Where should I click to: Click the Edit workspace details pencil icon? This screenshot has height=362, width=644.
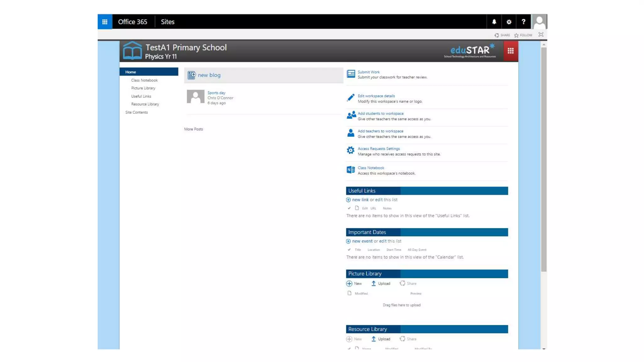point(351,98)
